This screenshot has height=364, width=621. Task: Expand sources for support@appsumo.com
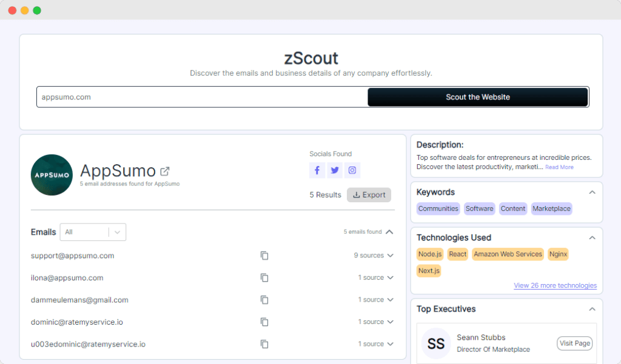374,256
